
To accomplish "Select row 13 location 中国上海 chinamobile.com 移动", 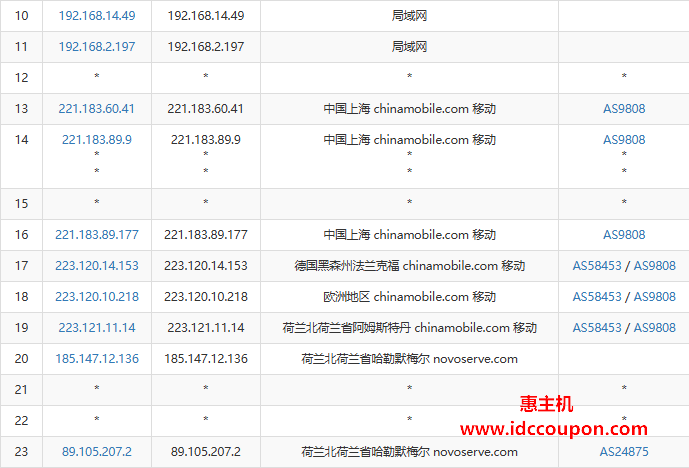I will pos(410,109).
